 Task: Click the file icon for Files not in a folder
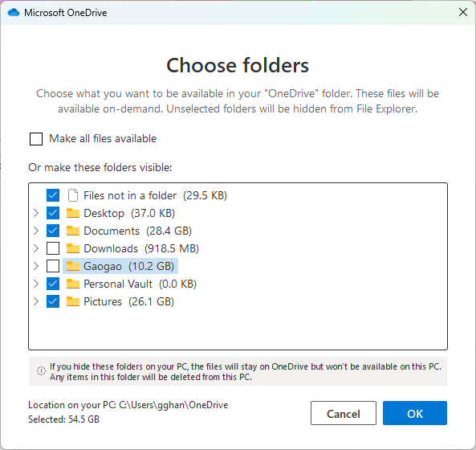click(x=73, y=195)
